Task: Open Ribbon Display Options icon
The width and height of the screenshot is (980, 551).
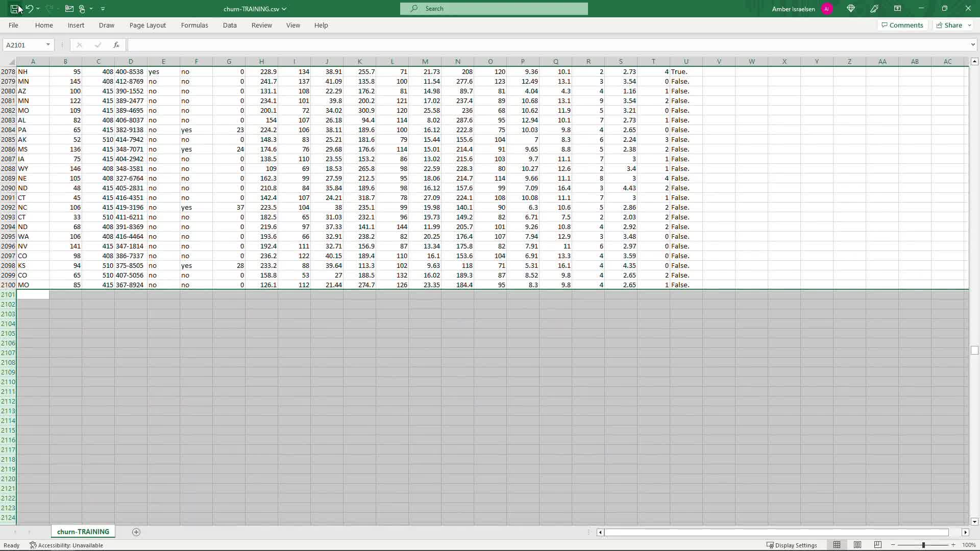Action: point(897,9)
